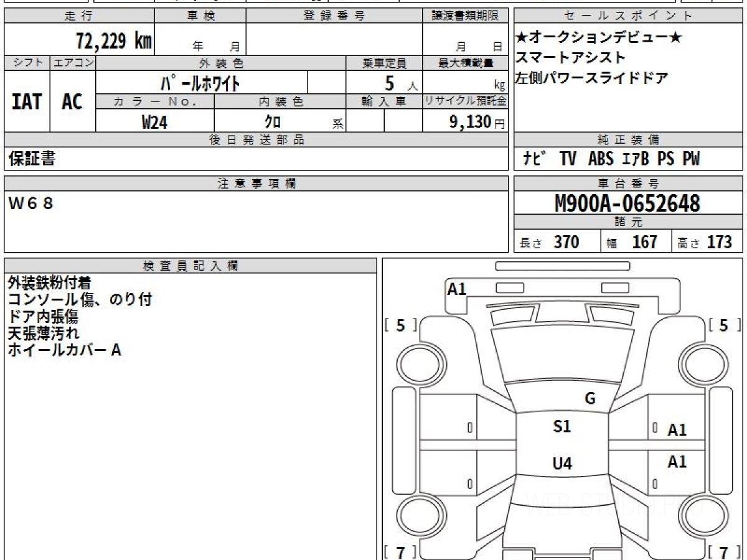Select chassis number M900A-0652648
Screen dimensions: 747x560
click(x=627, y=203)
